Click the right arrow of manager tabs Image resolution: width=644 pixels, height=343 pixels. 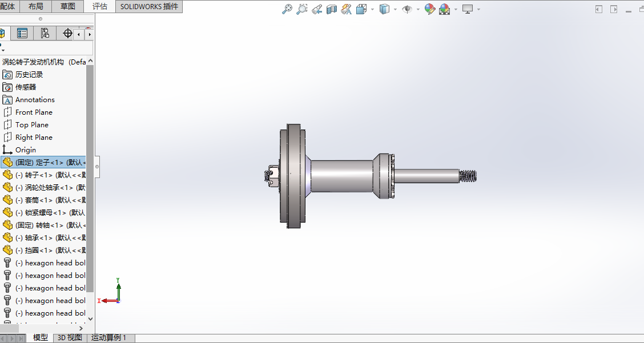pyautogui.click(x=90, y=34)
